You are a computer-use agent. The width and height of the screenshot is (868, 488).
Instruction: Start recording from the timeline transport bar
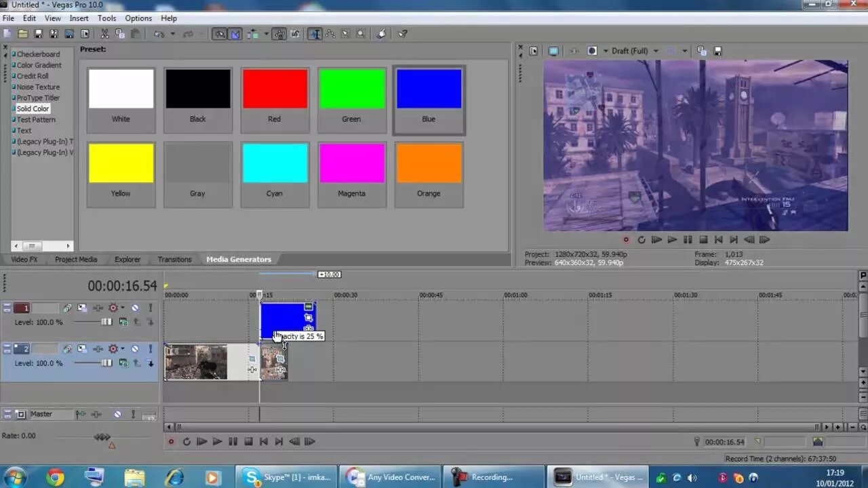(171, 442)
